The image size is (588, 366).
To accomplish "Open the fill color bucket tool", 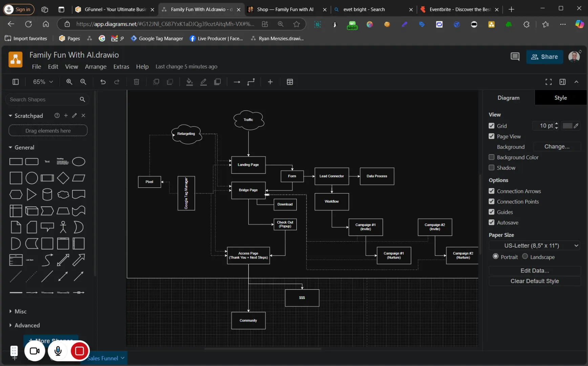I will click(190, 82).
